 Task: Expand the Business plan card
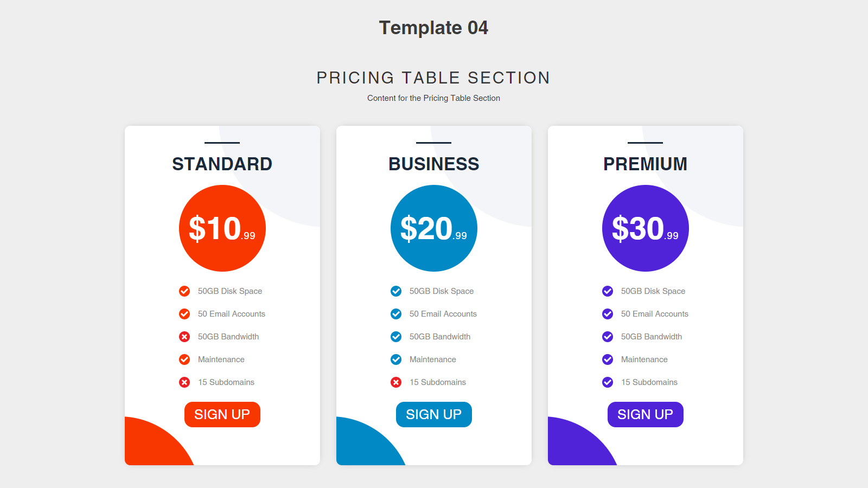pyautogui.click(x=434, y=296)
